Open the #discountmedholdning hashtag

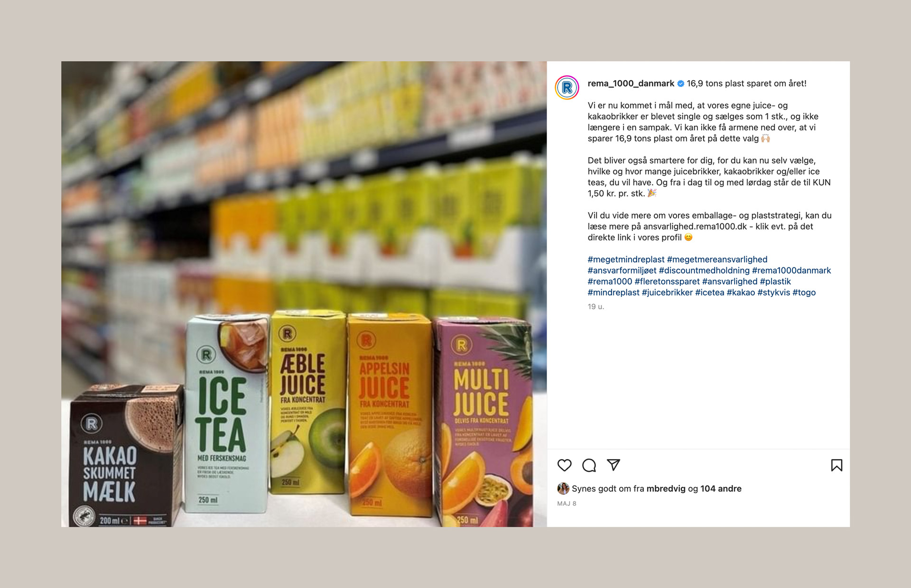(x=704, y=270)
